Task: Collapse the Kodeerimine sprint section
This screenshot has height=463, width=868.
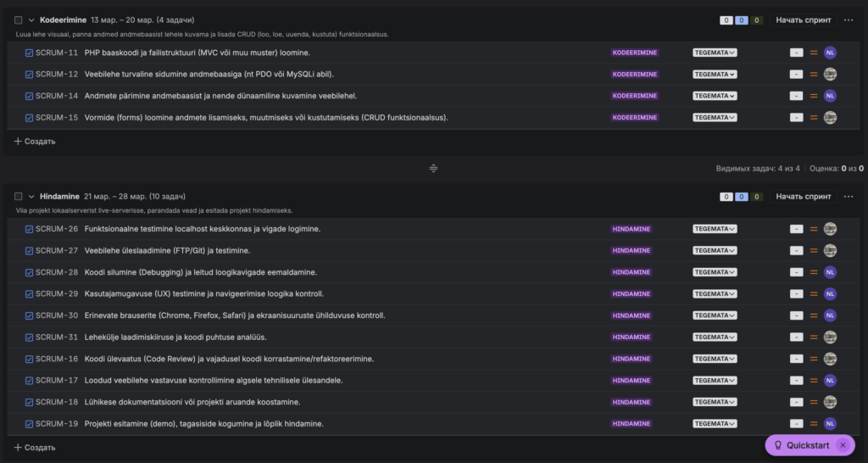Action: [31, 20]
